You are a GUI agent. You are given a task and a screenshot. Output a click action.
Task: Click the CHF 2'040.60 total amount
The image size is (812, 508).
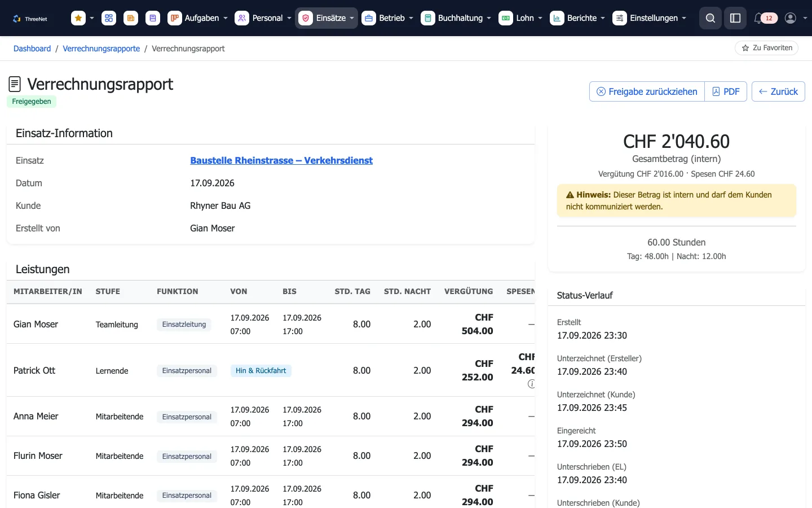[676, 141]
